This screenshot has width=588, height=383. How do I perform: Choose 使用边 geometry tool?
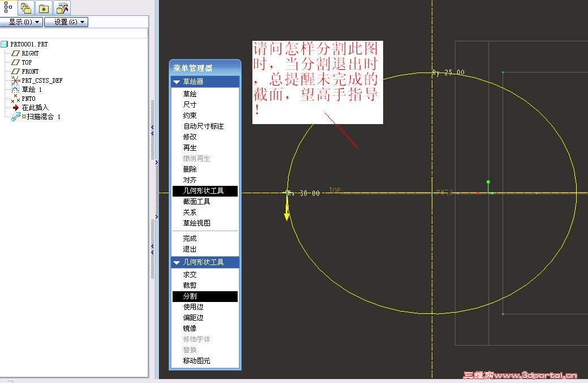[193, 307]
